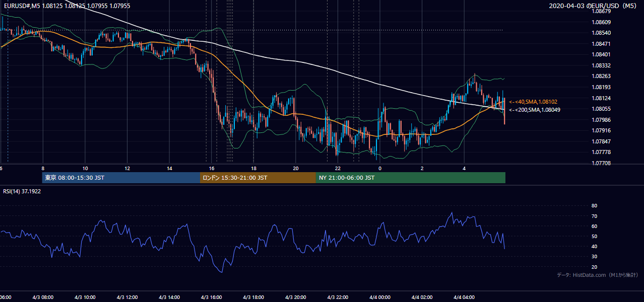Click price axis value 1.08263
Viewport: 644px width, 302px height.
tap(601, 77)
